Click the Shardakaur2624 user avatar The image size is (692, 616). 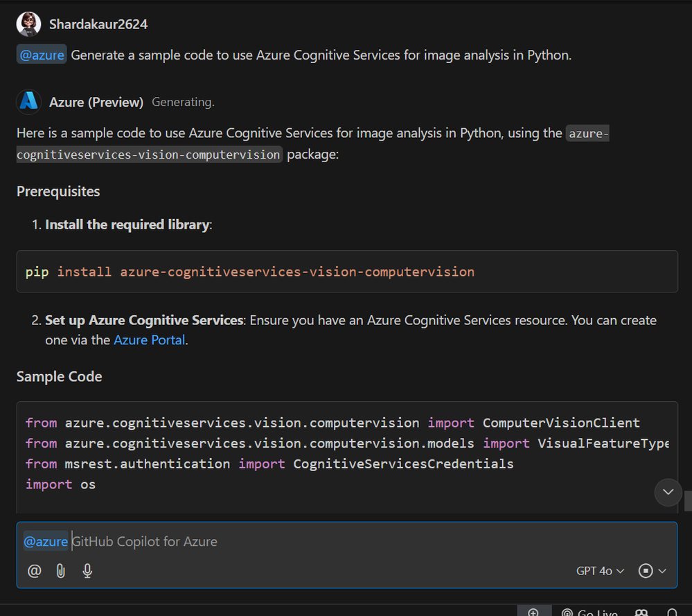click(28, 24)
